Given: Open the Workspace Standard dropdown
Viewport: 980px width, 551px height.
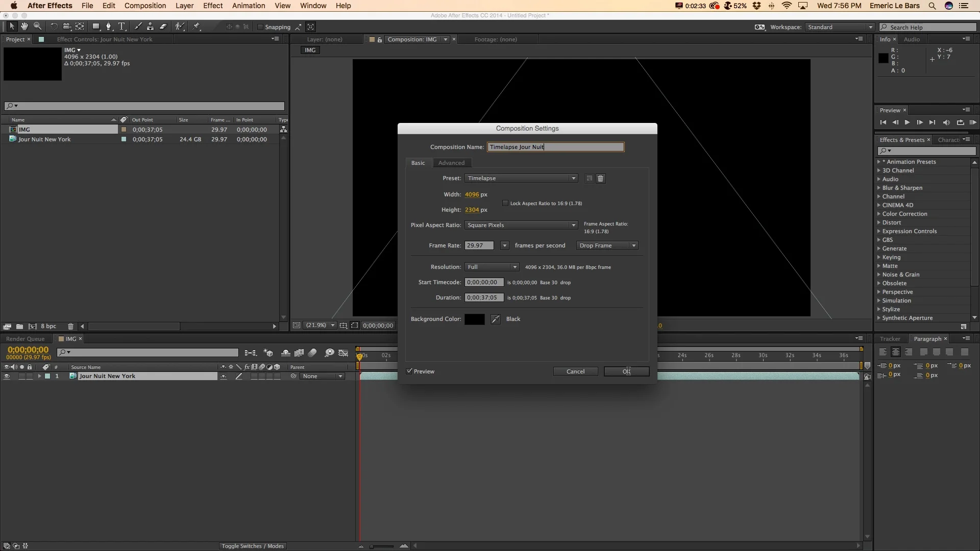Looking at the screenshot, I should (840, 28).
